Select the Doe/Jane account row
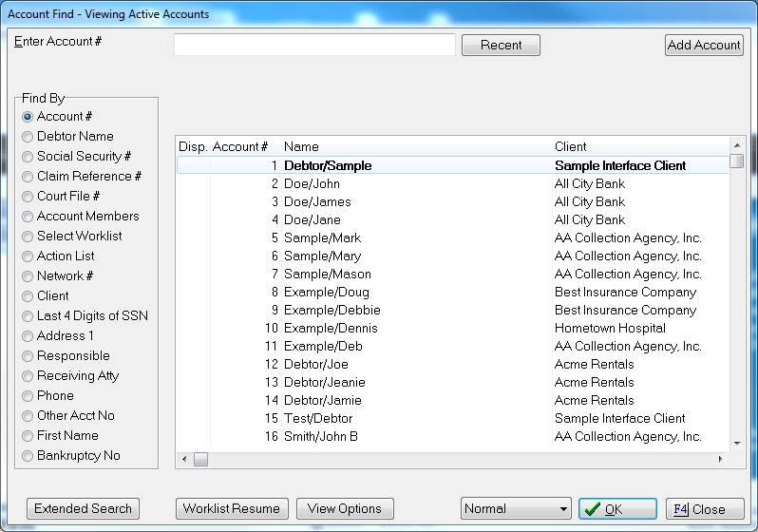Viewport: 758px width, 532px height. click(313, 220)
